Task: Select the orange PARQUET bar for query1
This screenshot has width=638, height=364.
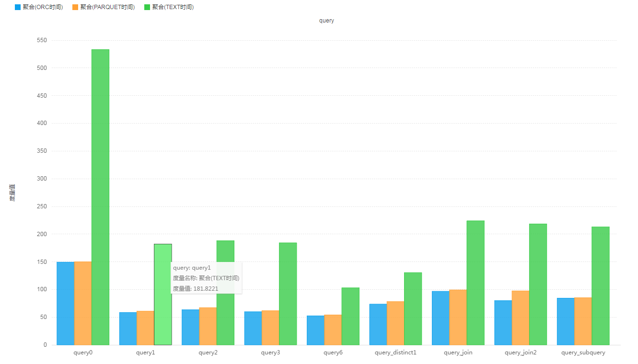Action: [x=145, y=328]
